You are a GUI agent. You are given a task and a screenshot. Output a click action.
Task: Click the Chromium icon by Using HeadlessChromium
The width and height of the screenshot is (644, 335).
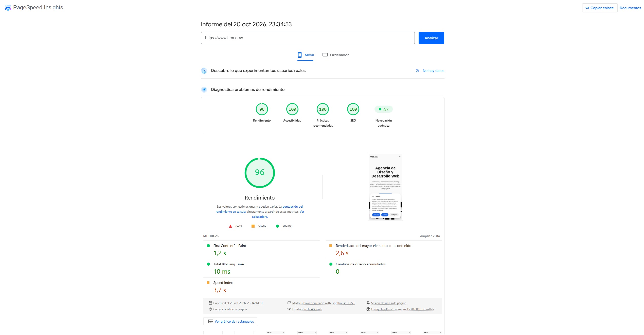click(368, 309)
